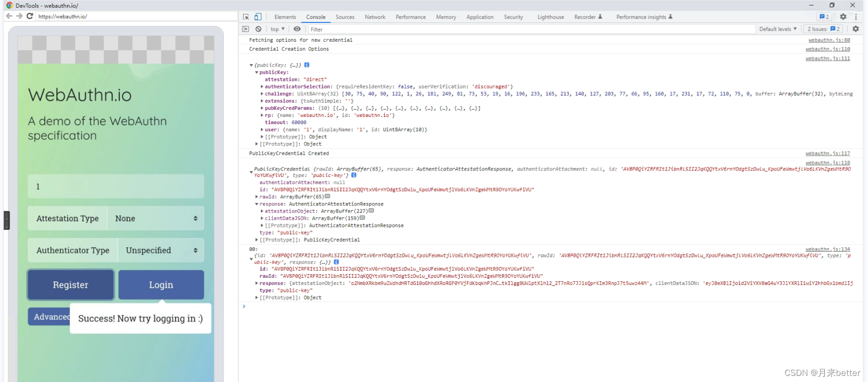Screen dimensions: 868x382
Task: Activate the inspect element picker tool
Action: [x=246, y=17]
